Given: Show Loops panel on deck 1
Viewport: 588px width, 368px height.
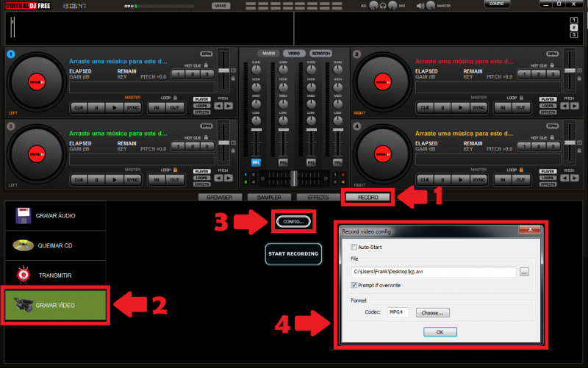Looking at the screenshot, I should point(201,106).
